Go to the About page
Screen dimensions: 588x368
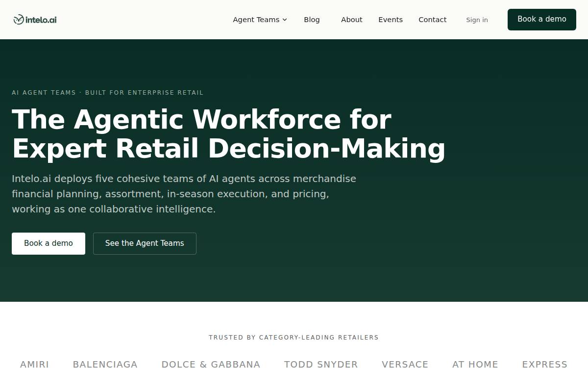tap(352, 20)
